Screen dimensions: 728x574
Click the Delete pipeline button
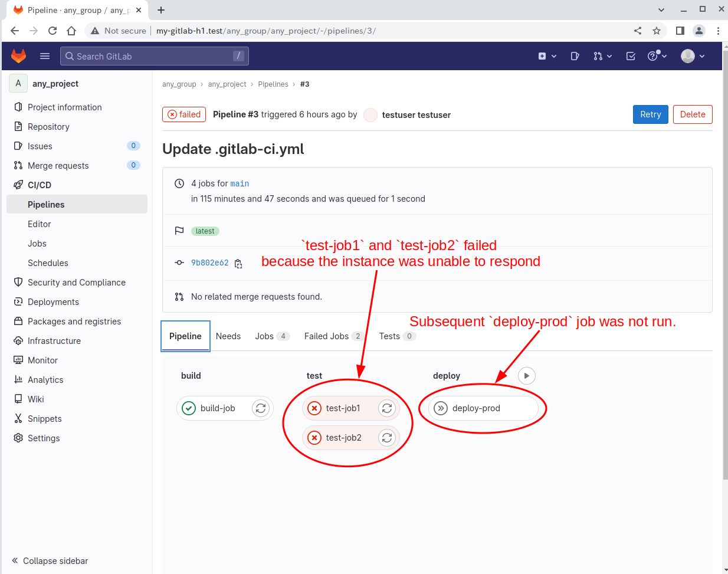[692, 114]
